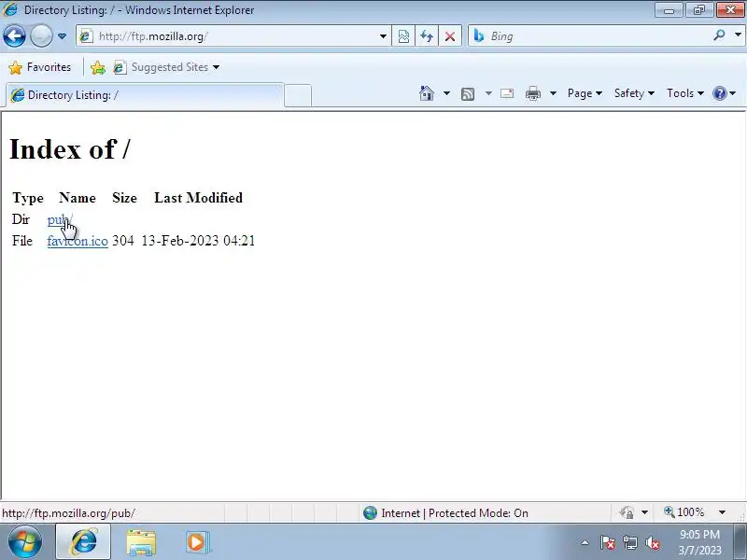This screenshot has width=747, height=560.
Task: Expand the Print options dropdown arrow
Action: (553, 93)
